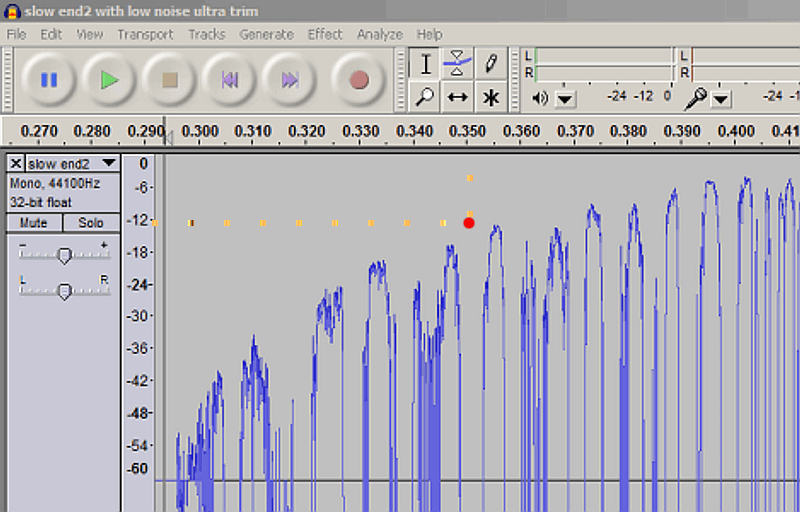The width and height of the screenshot is (800, 512).
Task: Pause playback with the Pause button
Action: (49, 80)
